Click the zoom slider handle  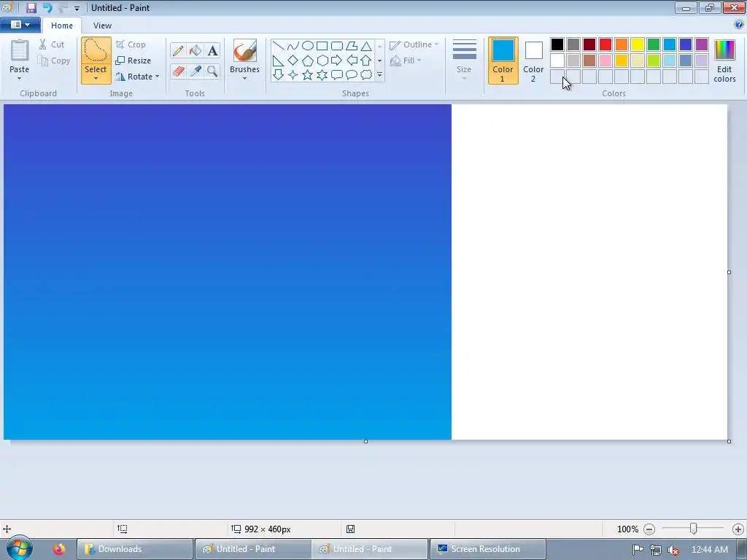[x=694, y=529]
